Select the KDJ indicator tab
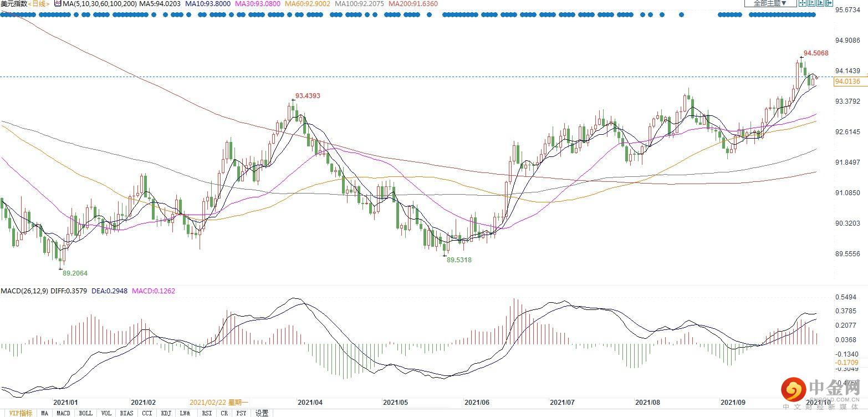 (x=166, y=413)
